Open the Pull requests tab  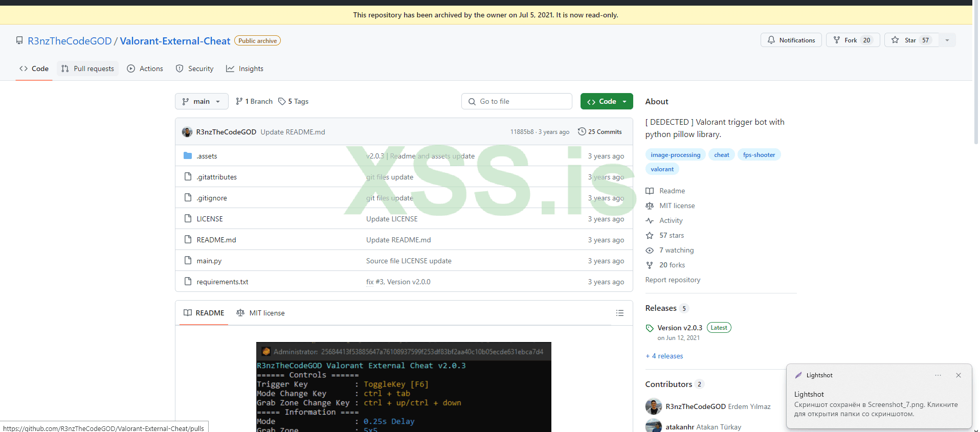point(87,69)
